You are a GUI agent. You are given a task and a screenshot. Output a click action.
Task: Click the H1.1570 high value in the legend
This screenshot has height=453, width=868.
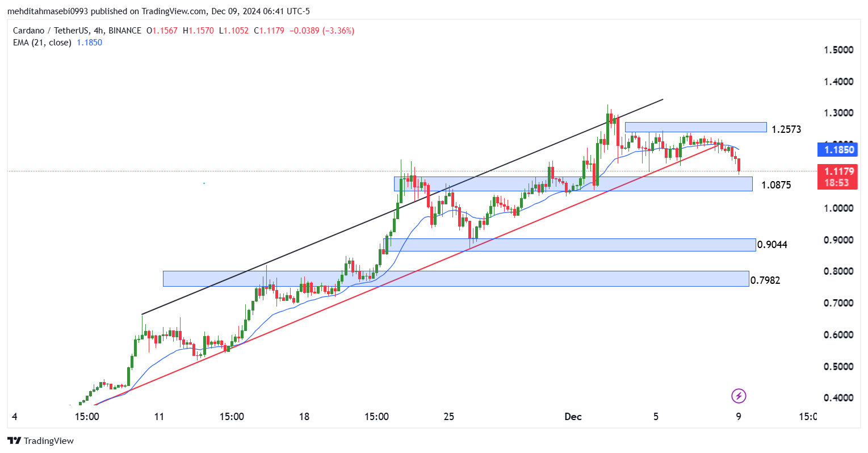click(x=198, y=31)
